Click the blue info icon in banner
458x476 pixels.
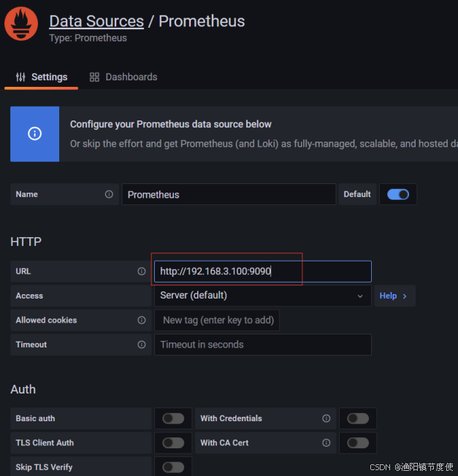34,134
